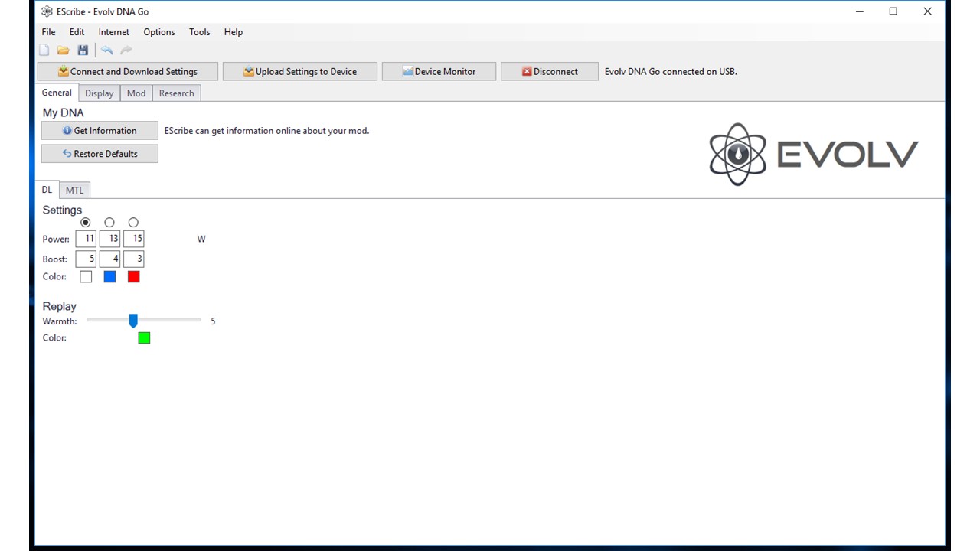
Task: Open the Edit menu
Action: tap(77, 32)
